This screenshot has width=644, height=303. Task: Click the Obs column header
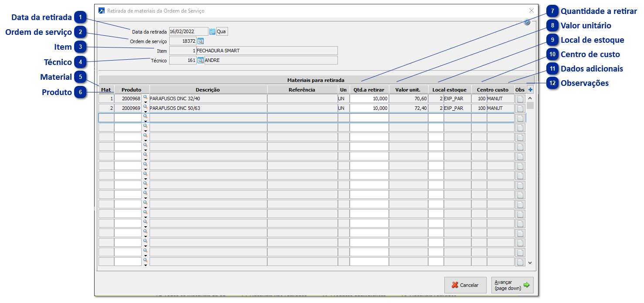(520, 89)
